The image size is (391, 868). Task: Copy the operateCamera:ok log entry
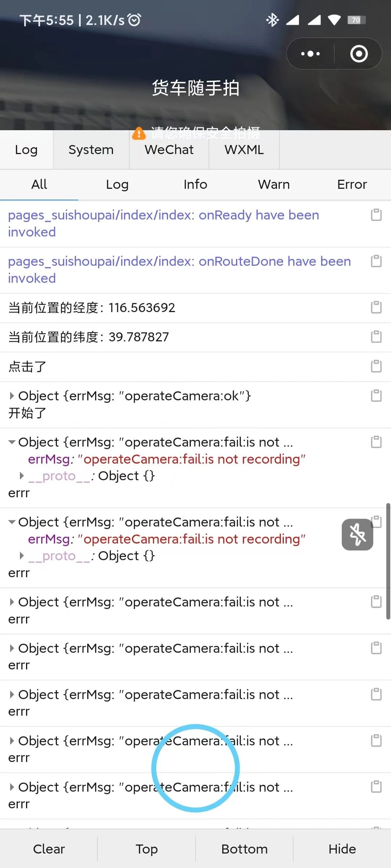click(x=376, y=395)
